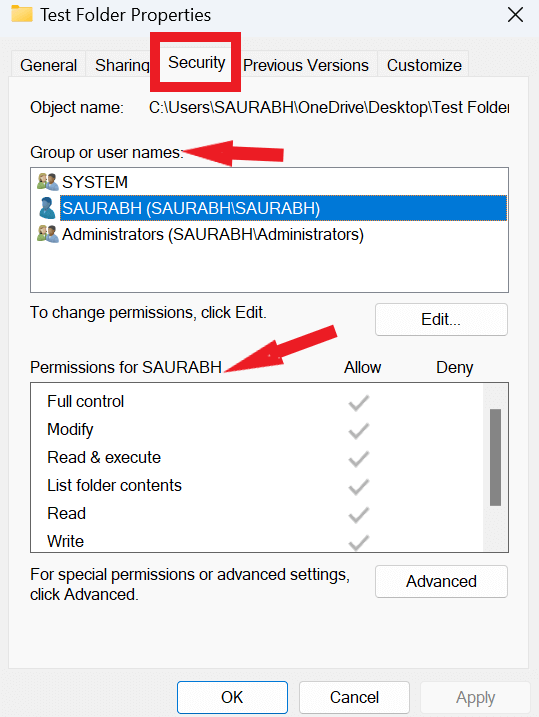Viewport: 539px width, 717px height.
Task: Switch to the Customize tab
Action: coord(424,65)
